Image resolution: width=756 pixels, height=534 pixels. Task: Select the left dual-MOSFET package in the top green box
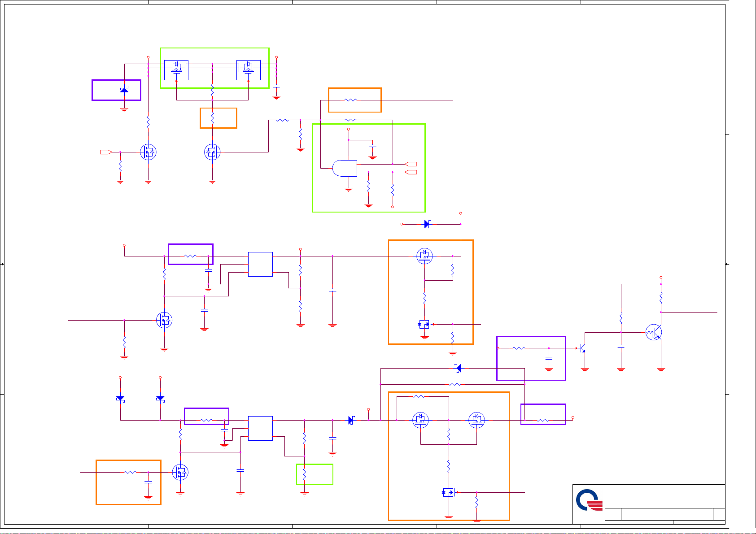click(176, 70)
